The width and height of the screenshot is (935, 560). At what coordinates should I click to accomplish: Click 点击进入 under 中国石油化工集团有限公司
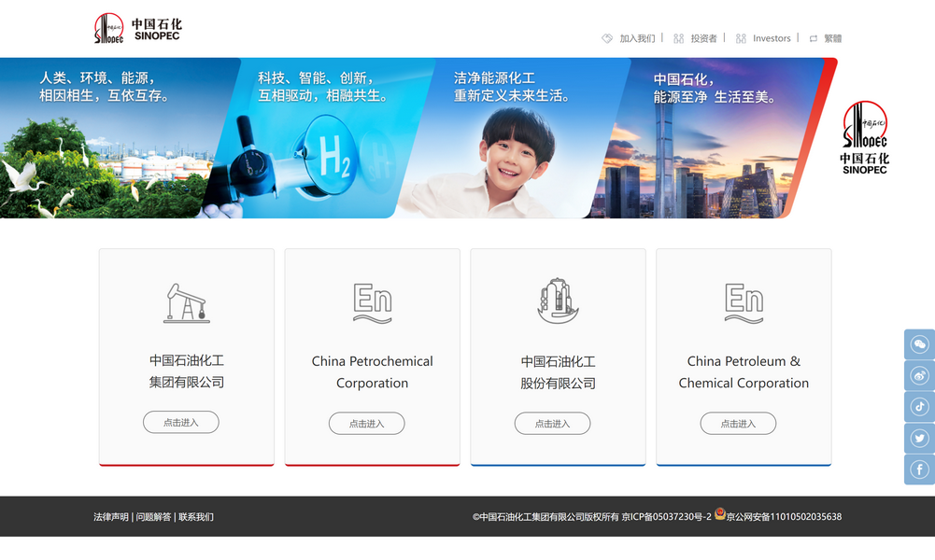(x=180, y=423)
